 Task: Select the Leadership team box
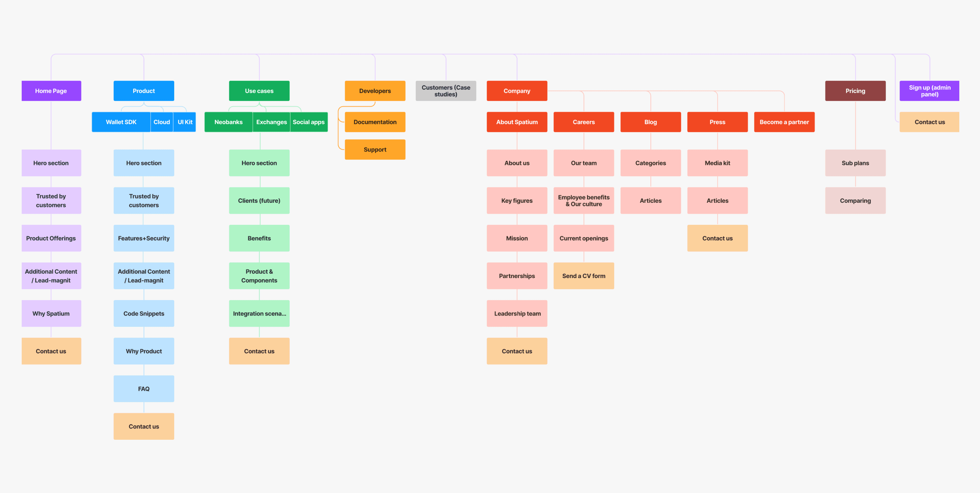517,314
